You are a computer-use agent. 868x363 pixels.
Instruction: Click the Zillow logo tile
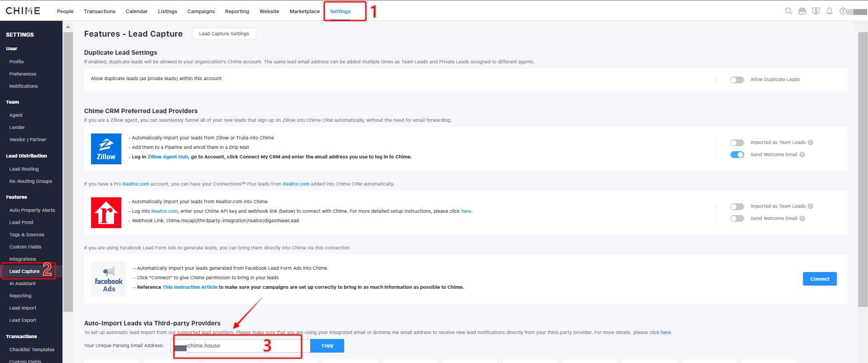106,149
